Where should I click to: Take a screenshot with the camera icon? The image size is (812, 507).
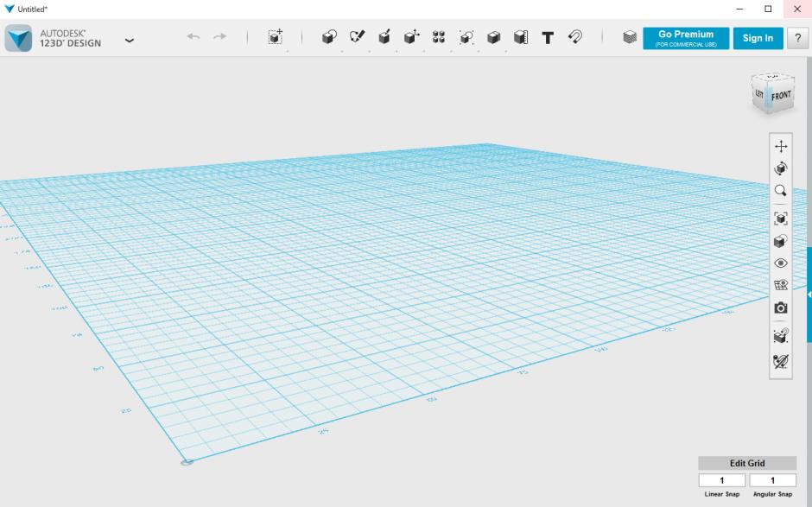coord(781,307)
